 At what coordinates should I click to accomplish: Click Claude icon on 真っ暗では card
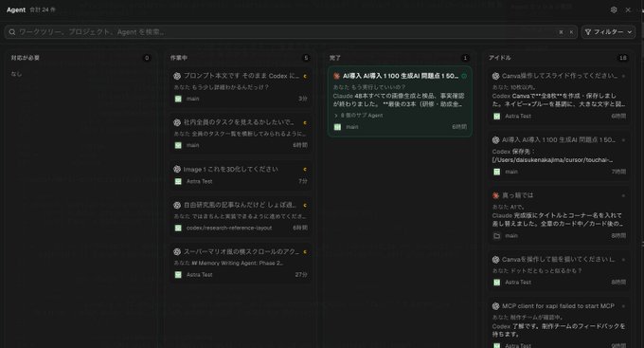[495, 195]
